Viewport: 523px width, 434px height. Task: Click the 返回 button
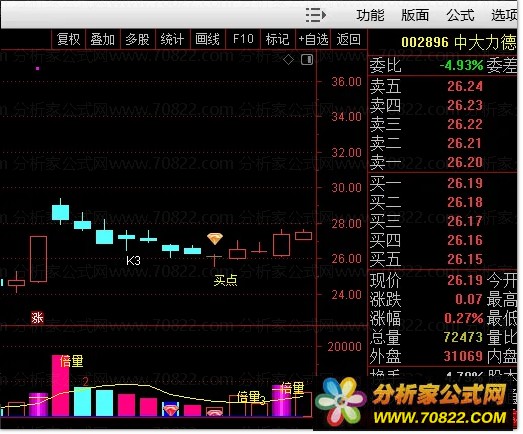tap(349, 39)
